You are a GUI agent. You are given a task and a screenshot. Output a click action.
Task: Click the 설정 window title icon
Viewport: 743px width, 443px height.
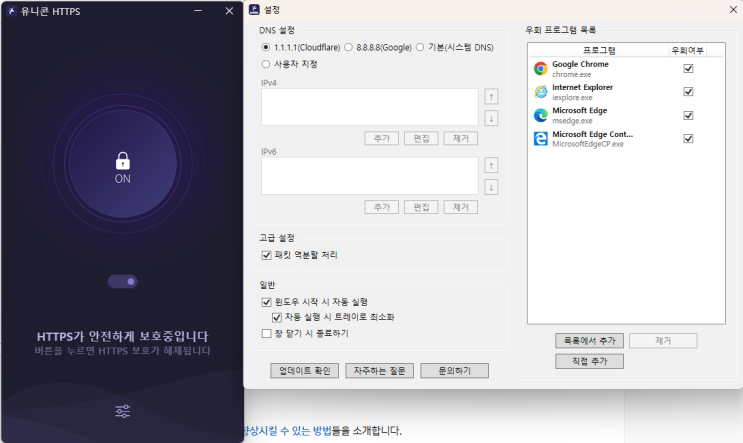[254, 9]
